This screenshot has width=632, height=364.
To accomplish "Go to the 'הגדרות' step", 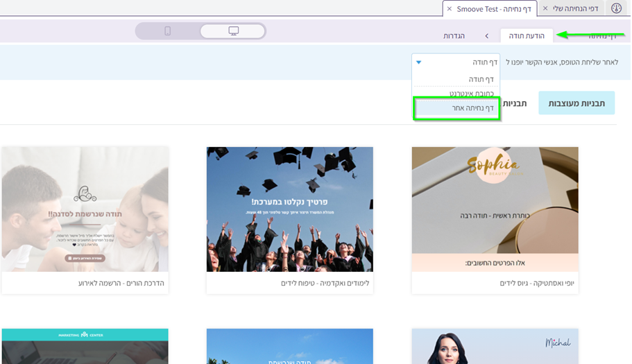I will click(x=454, y=35).
